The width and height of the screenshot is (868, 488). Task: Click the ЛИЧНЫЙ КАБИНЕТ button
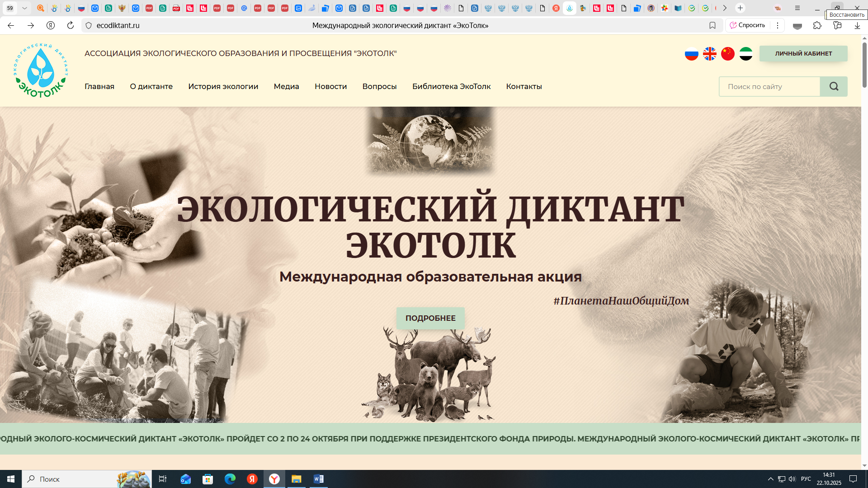tap(803, 53)
